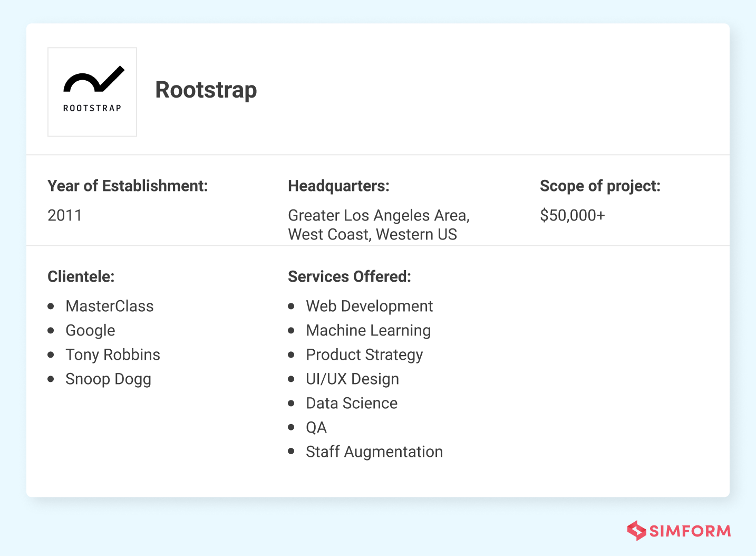Select UI/UX Design service item

coord(353,379)
